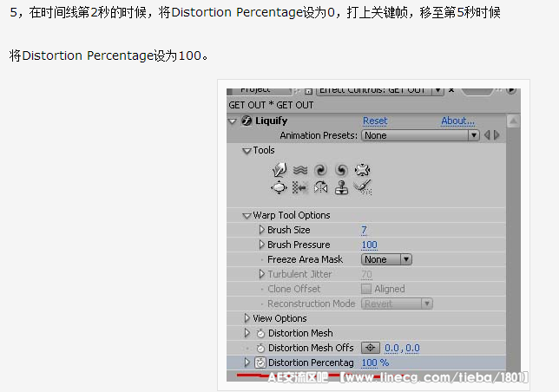
Task: Open the Reconstruction Mode dropdown
Action: pyautogui.click(x=397, y=304)
